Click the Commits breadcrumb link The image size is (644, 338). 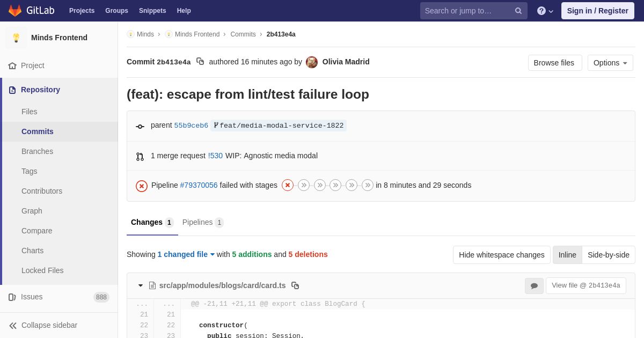coord(243,34)
